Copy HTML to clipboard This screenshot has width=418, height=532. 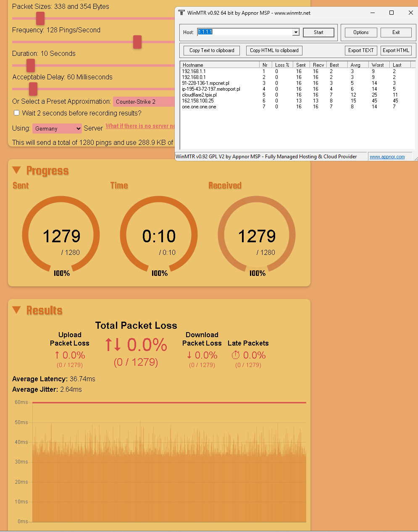274,50
